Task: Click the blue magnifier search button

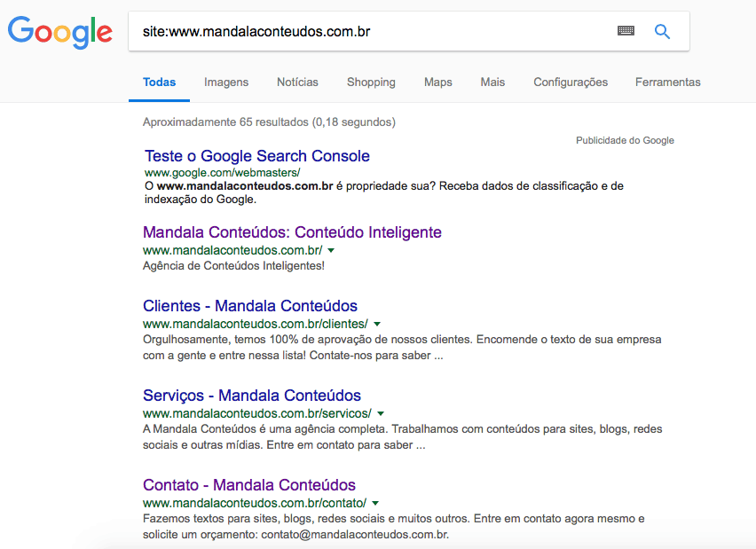Action: pos(662,31)
